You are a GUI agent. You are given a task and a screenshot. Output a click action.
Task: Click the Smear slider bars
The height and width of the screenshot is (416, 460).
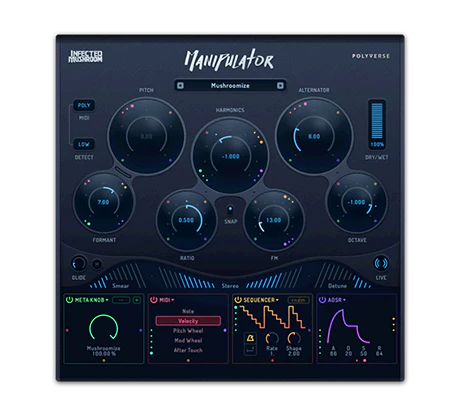[x=117, y=276]
